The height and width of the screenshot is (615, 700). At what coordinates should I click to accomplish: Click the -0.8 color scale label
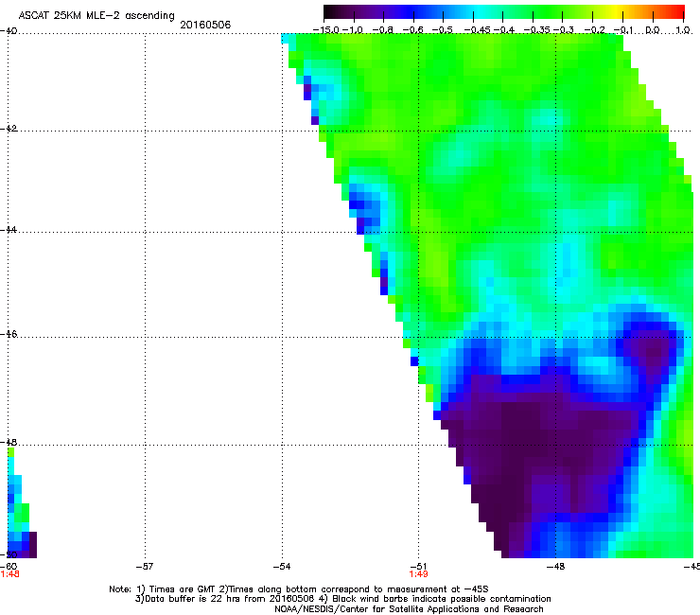[383, 30]
